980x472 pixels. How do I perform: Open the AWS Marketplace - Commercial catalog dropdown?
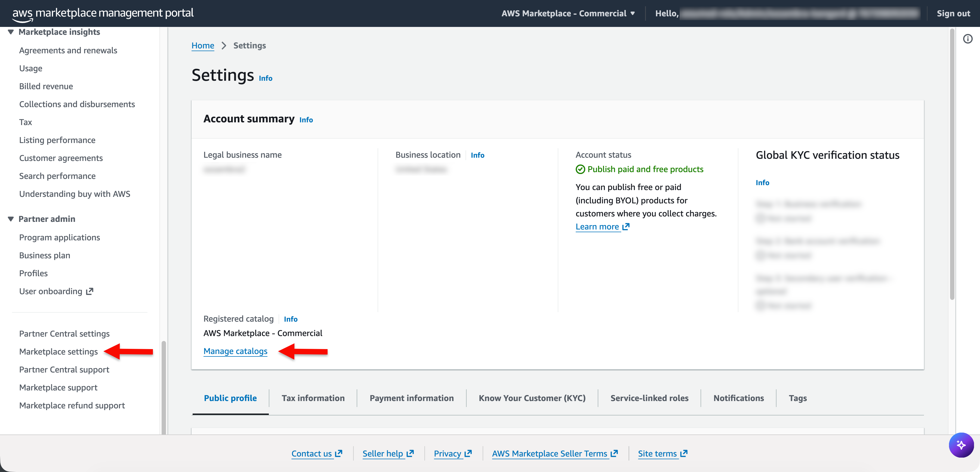point(568,13)
